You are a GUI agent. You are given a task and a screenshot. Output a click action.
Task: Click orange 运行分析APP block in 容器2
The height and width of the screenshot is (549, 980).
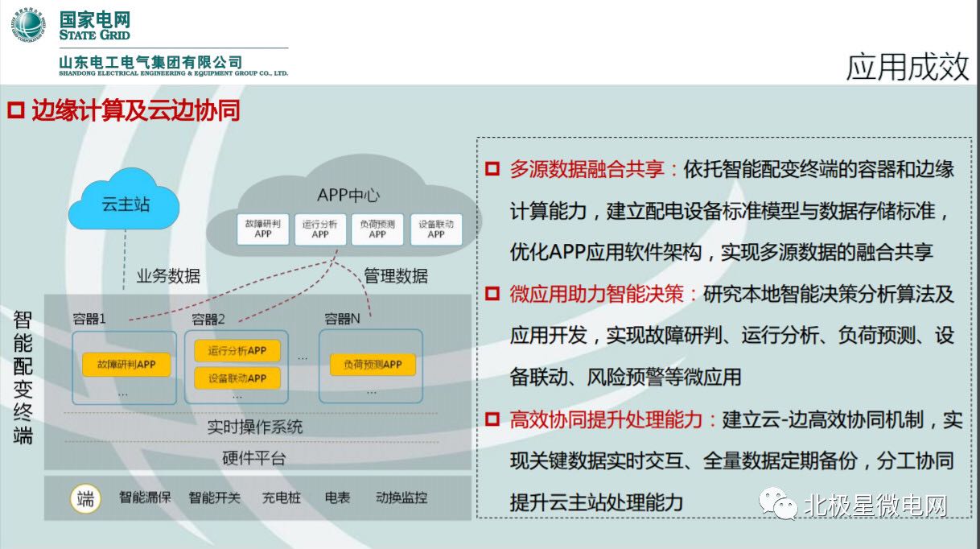pos(237,351)
